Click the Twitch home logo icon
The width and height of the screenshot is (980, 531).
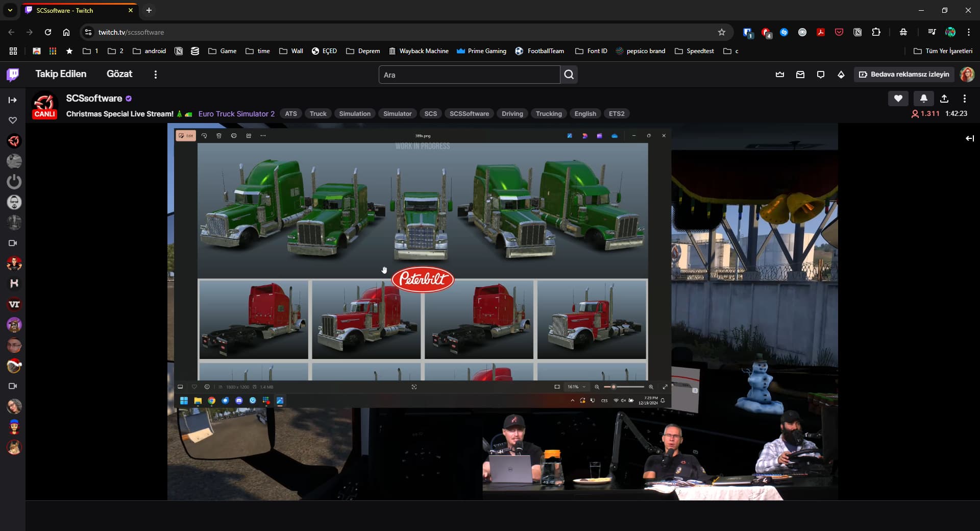13,75
